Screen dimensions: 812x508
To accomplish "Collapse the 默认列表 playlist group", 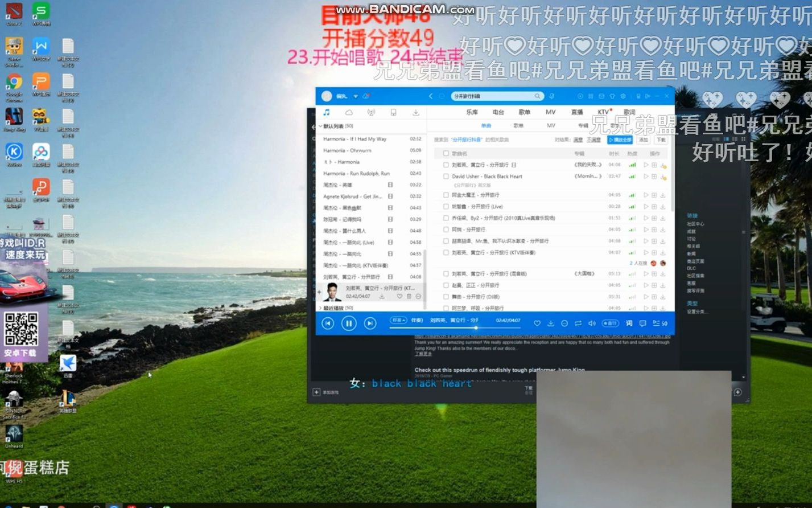I will (320, 126).
